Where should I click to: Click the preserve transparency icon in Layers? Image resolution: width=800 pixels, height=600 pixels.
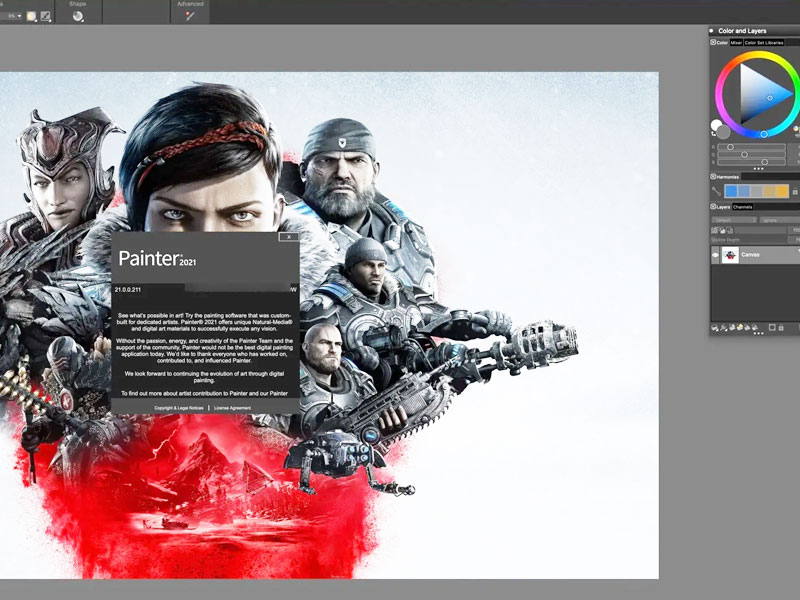pos(714,231)
